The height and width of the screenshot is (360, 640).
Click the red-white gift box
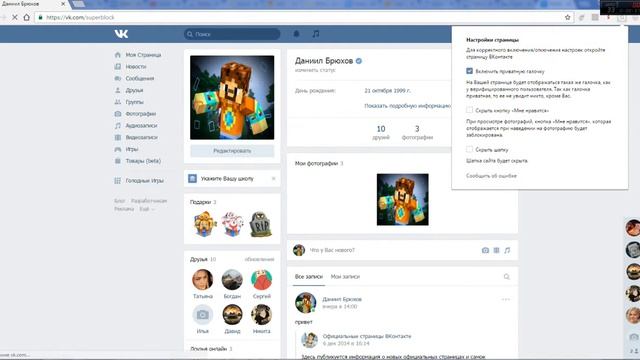click(x=232, y=224)
